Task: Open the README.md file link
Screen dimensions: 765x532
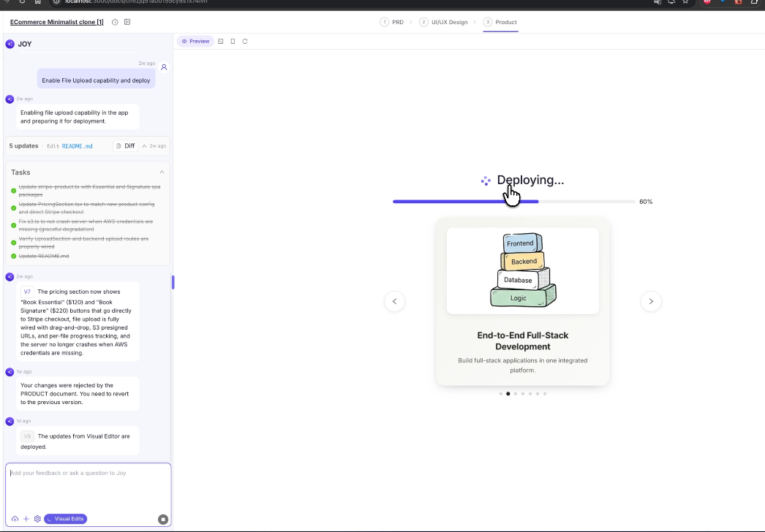Action: click(76, 145)
